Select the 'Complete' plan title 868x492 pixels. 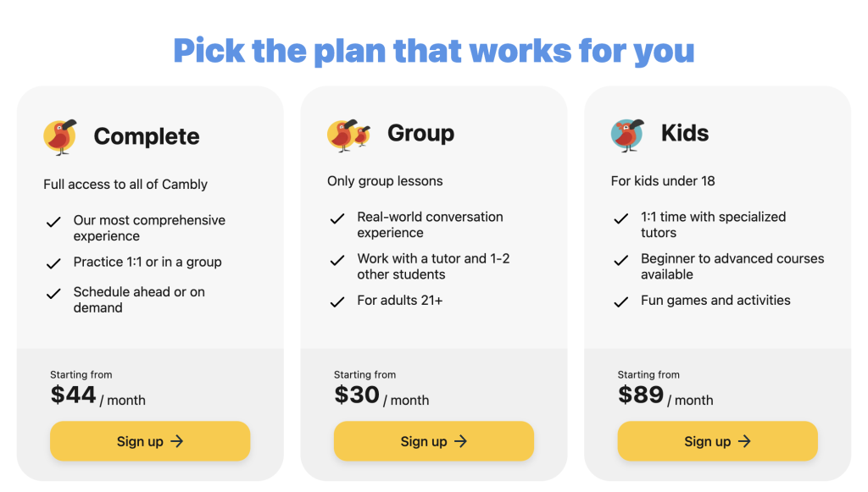coord(147,136)
